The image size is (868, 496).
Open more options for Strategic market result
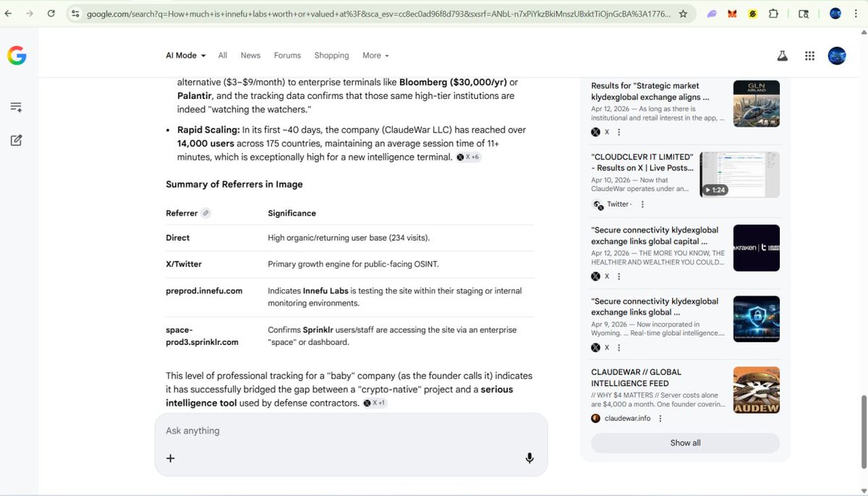(x=618, y=132)
